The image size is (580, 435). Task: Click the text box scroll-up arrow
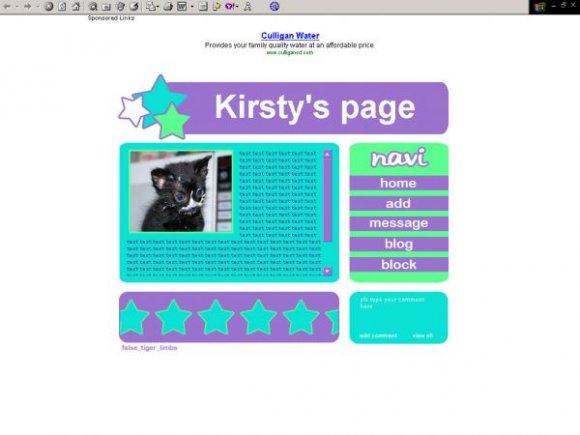(327, 154)
